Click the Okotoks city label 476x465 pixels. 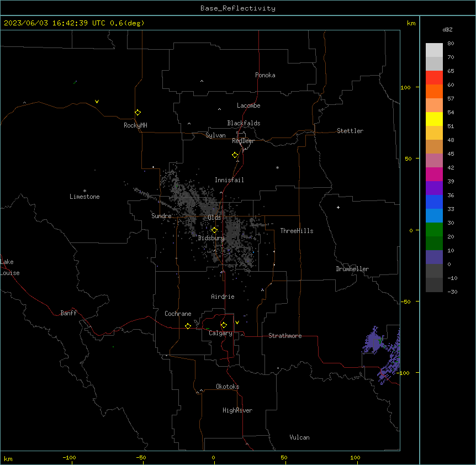[x=228, y=387]
